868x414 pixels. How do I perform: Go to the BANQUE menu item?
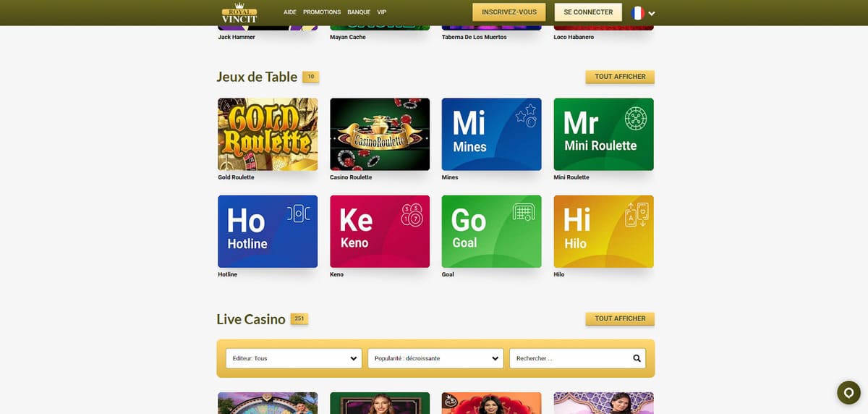(x=359, y=12)
